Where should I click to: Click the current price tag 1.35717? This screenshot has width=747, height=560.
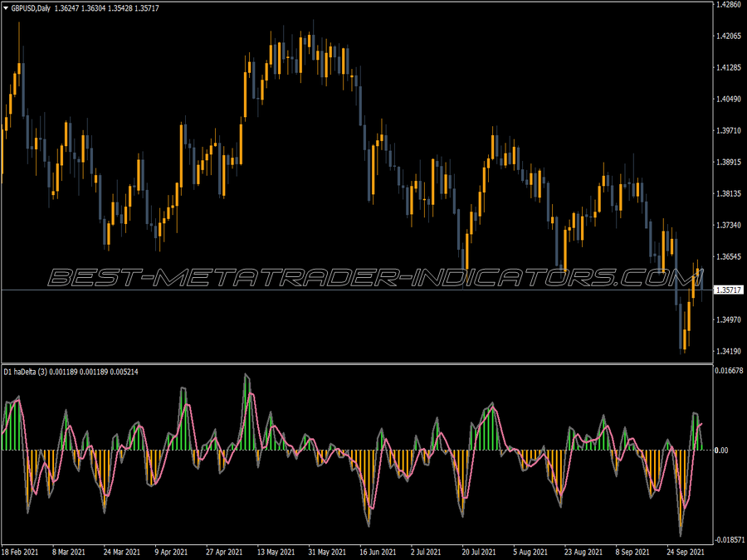point(730,290)
